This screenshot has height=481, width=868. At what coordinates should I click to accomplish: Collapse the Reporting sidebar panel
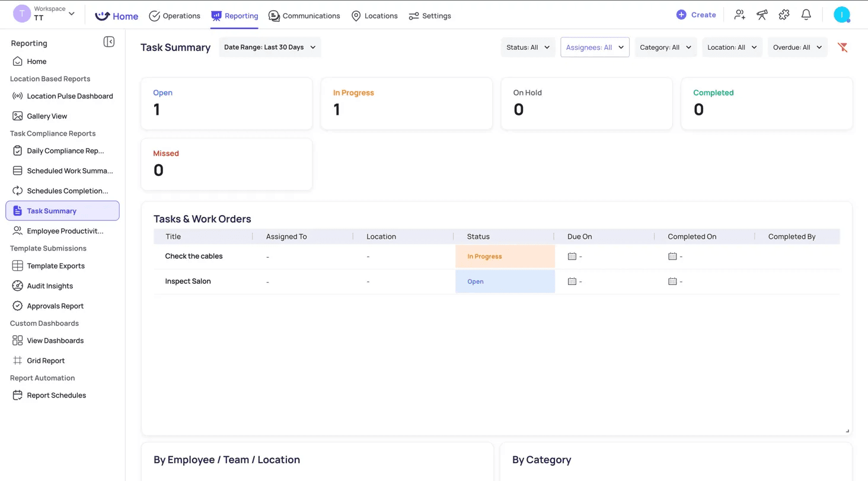(x=108, y=41)
